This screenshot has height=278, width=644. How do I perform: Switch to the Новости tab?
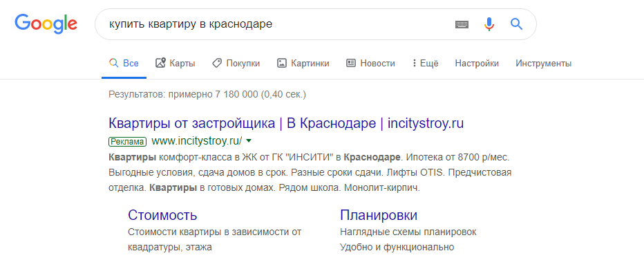pos(370,64)
